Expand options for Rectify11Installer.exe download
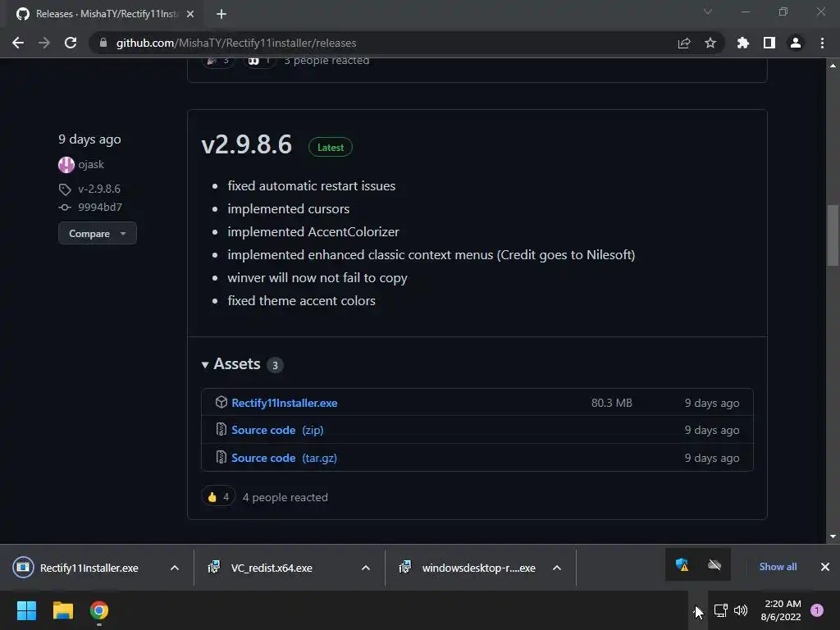Image resolution: width=840 pixels, height=630 pixels. coord(175,568)
